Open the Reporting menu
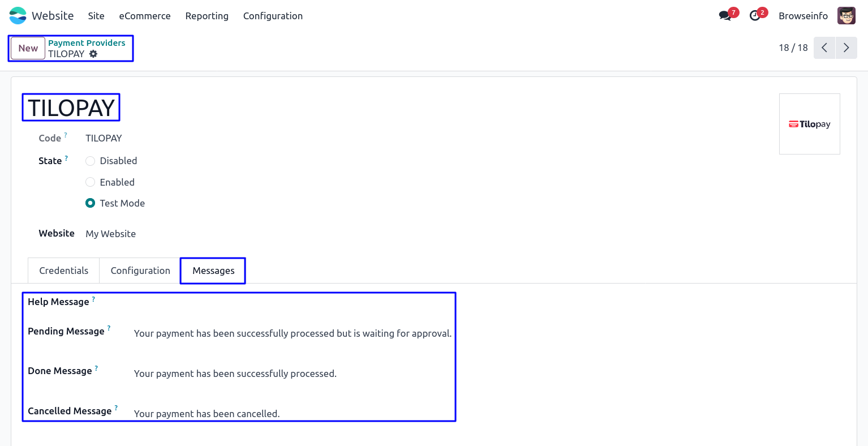Viewport: 868px width, 446px height. tap(207, 16)
